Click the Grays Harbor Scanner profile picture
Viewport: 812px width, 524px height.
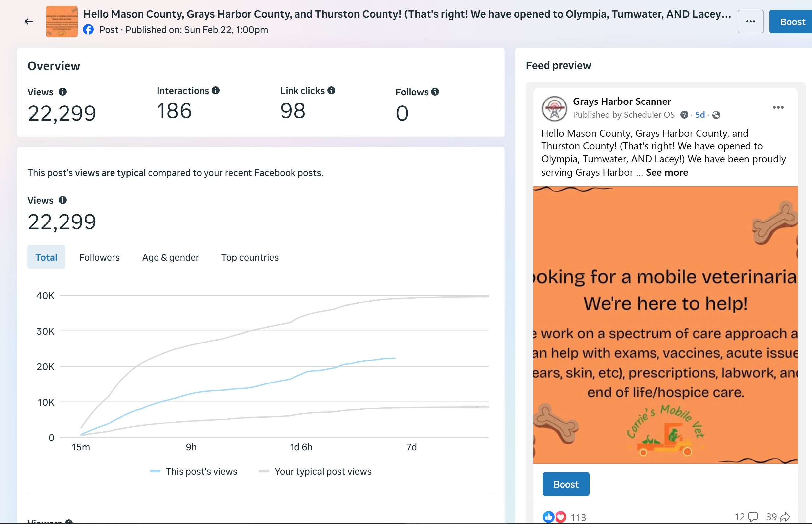(554, 108)
